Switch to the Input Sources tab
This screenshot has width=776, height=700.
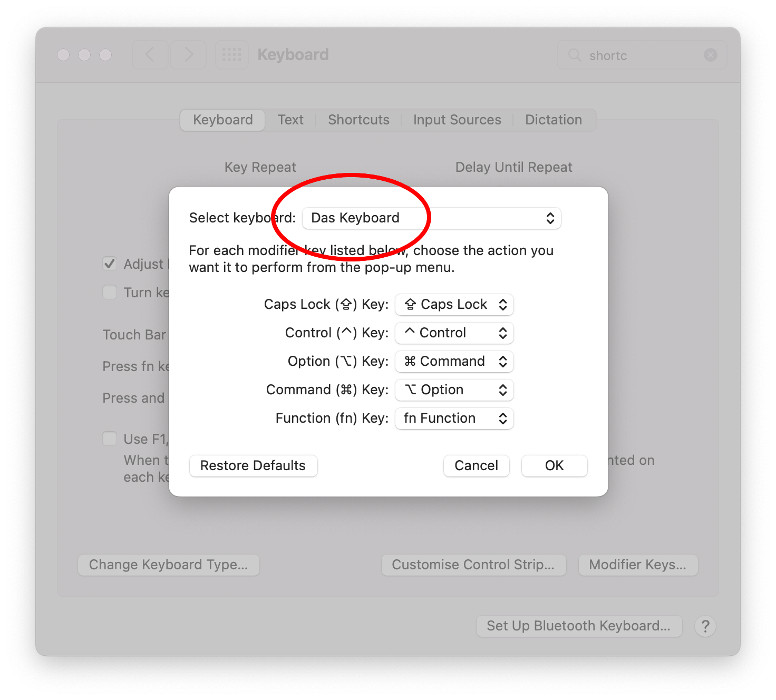pos(457,120)
